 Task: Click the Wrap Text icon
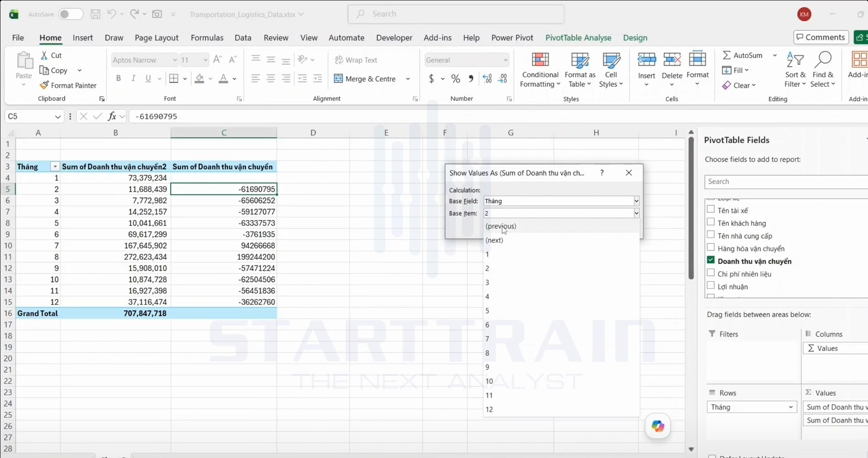point(339,60)
